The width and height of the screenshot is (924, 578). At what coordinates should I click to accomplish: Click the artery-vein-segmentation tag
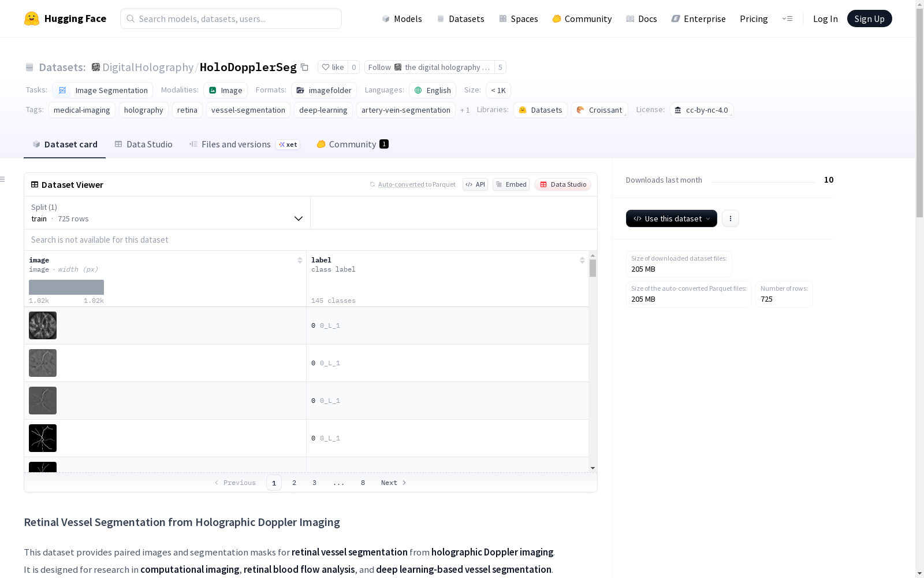coord(406,110)
